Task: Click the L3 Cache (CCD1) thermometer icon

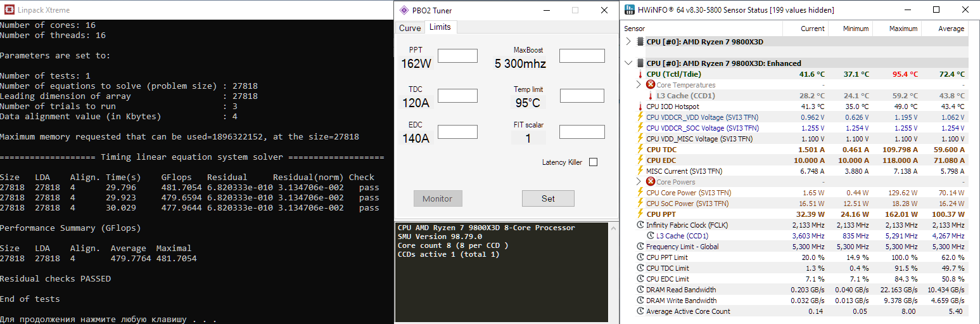Action: tap(651, 96)
